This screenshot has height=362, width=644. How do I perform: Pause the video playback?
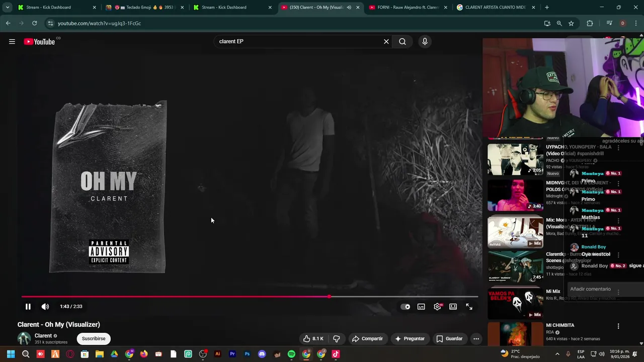click(28, 307)
